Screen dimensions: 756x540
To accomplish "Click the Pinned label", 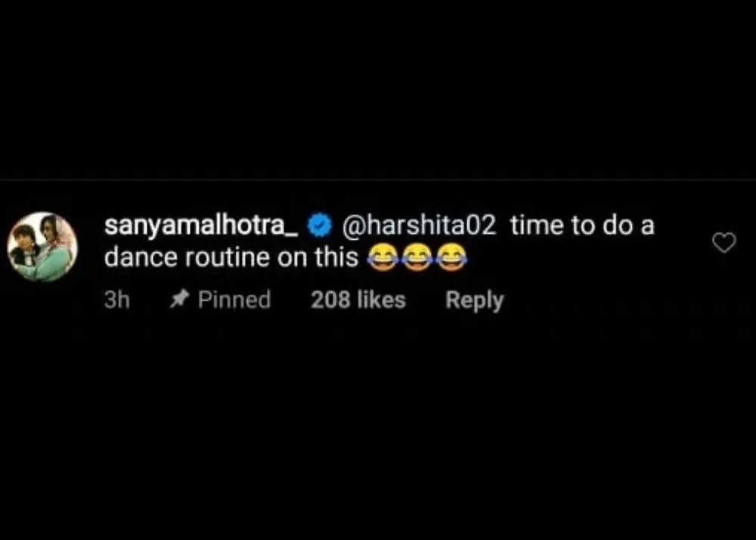I will (234, 300).
